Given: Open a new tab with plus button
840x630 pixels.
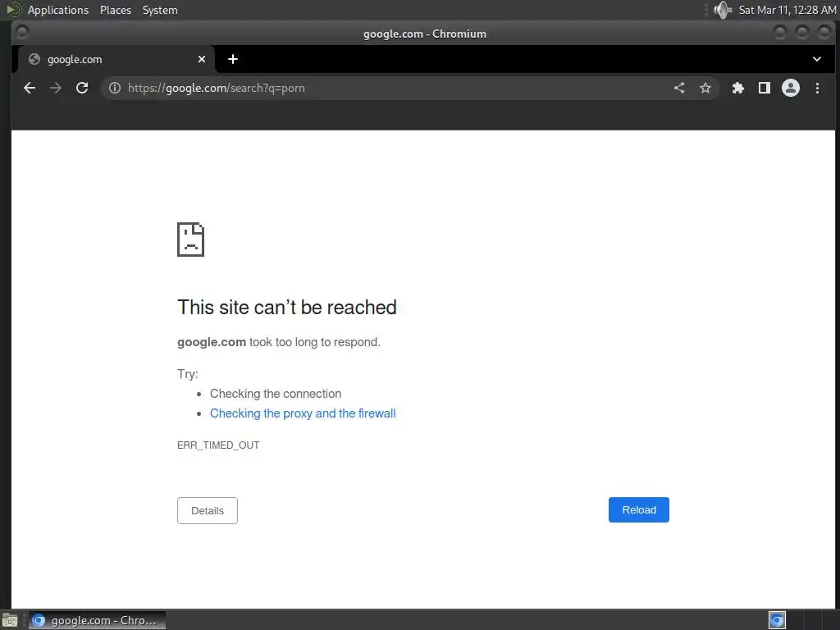Looking at the screenshot, I should tap(233, 59).
